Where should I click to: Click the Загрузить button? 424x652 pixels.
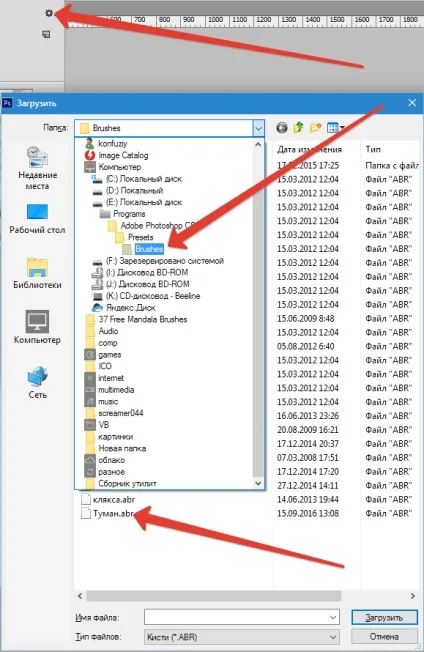pos(384,617)
